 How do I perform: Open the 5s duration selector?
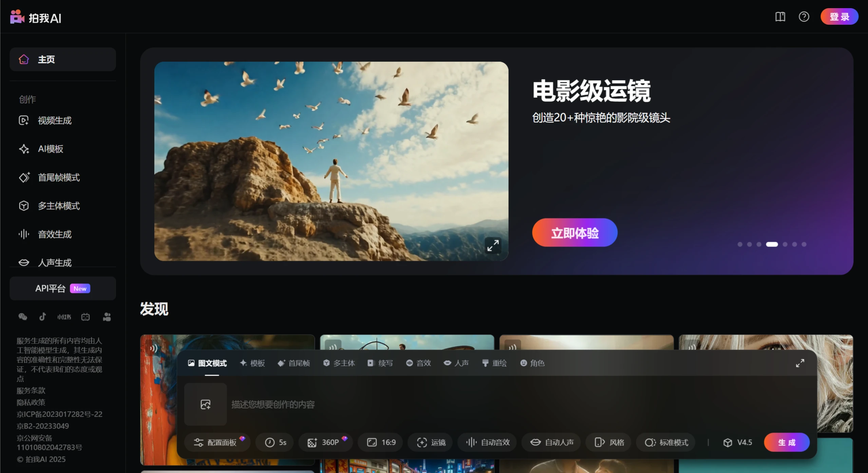point(275,442)
